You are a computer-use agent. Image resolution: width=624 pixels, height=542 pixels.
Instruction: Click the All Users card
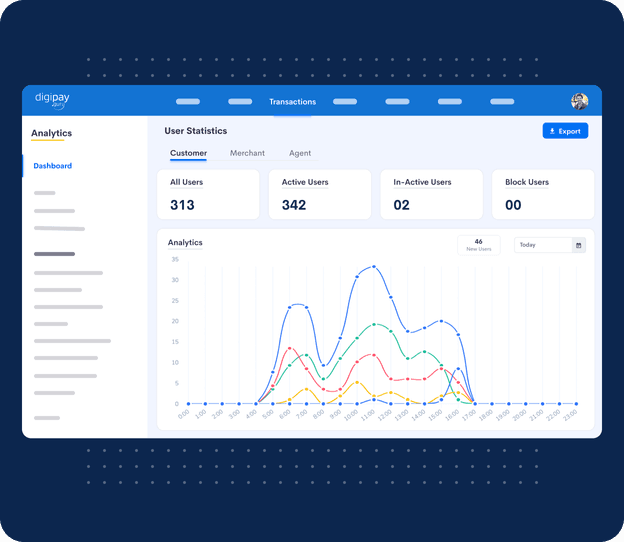[208, 194]
